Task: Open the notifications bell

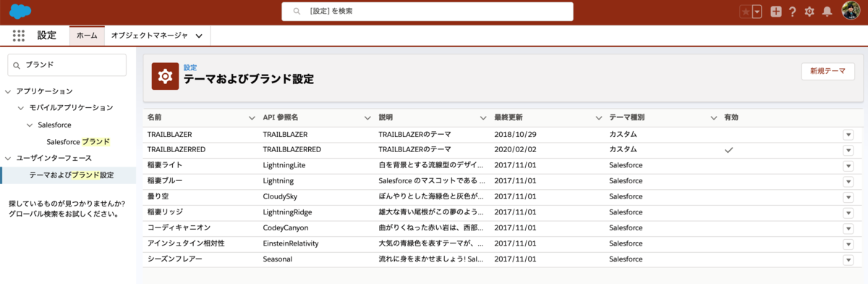Action: pyautogui.click(x=827, y=12)
